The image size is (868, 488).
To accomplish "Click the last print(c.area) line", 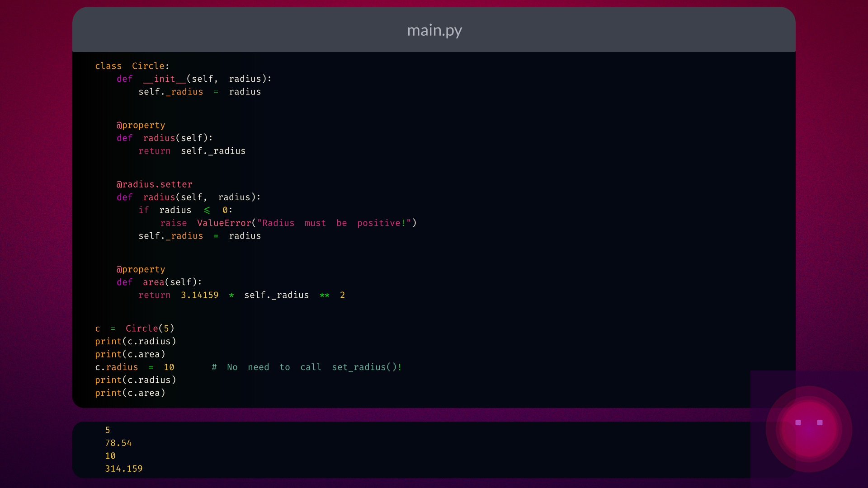I will pyautogui.click(x=130, y=393).
